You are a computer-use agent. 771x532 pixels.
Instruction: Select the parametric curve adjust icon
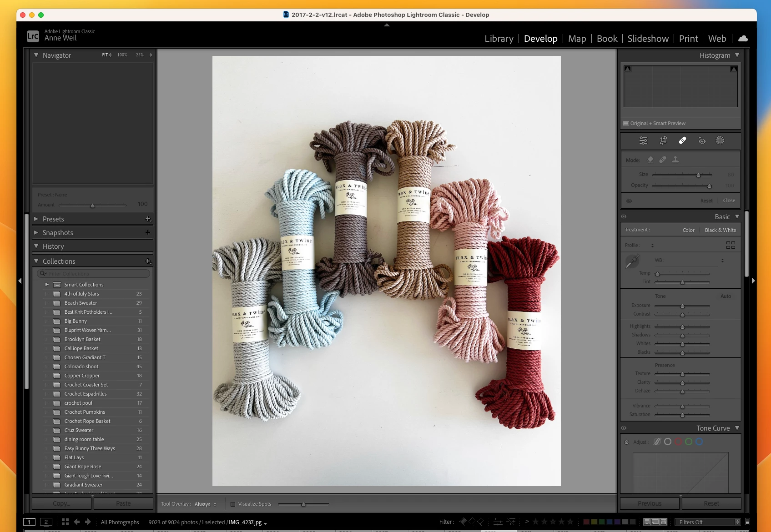[657, 442]
